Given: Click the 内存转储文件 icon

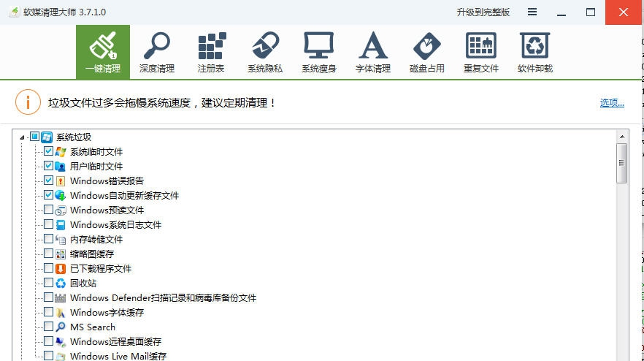Looking at the screenshot, I should pyautogui.click(x=61, y=240).
